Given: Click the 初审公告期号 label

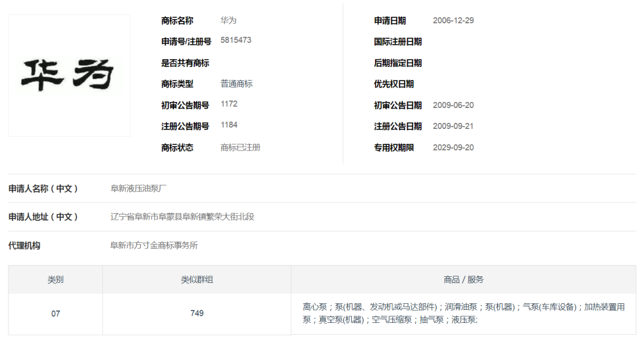Looking at the screenshot, I should click(185, 105).
